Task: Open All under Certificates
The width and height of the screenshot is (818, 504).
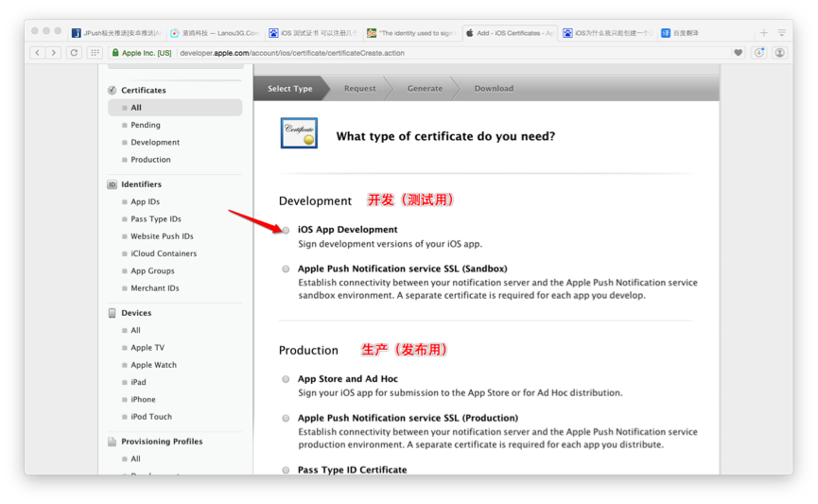Action: (x=175, y=108)
